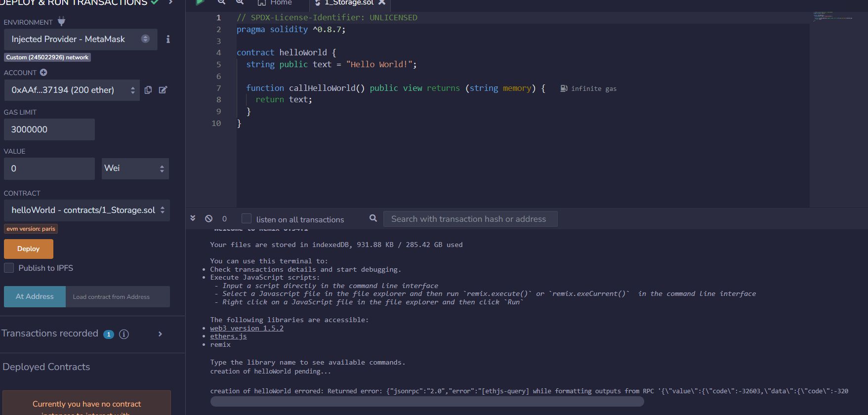
Task: Click the Gas Limit input field
Action: pyautogui.click(x=49, y=129)
